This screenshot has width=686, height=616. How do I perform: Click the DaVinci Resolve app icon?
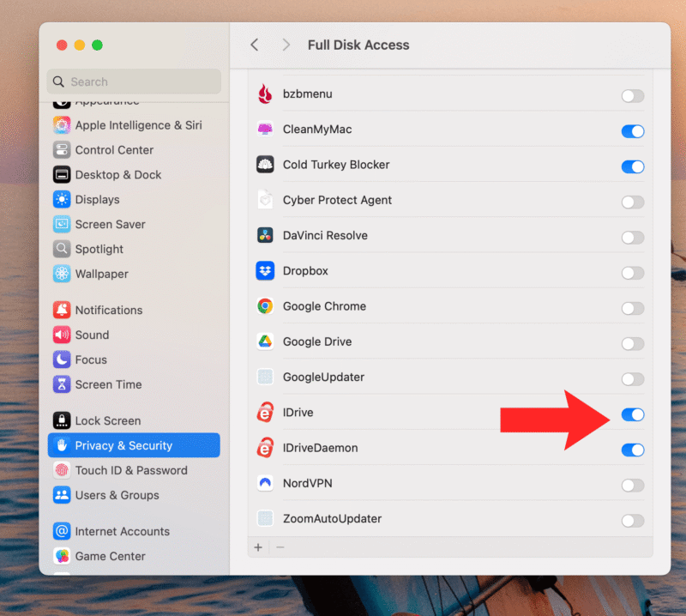(265, 236)
